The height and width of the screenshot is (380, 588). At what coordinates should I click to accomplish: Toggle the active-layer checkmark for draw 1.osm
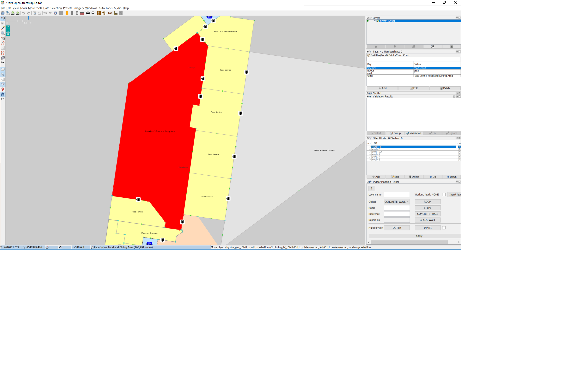pos(368,21)
